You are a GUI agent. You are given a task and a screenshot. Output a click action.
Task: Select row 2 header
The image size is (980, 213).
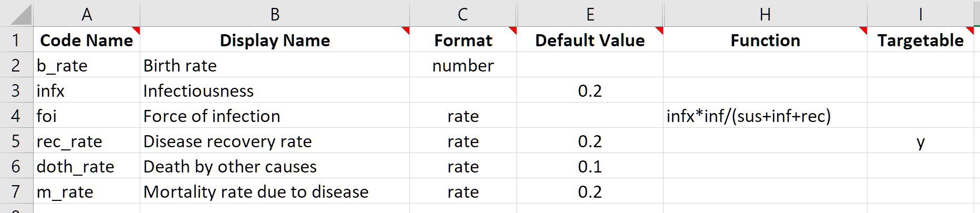click(16, 65)
